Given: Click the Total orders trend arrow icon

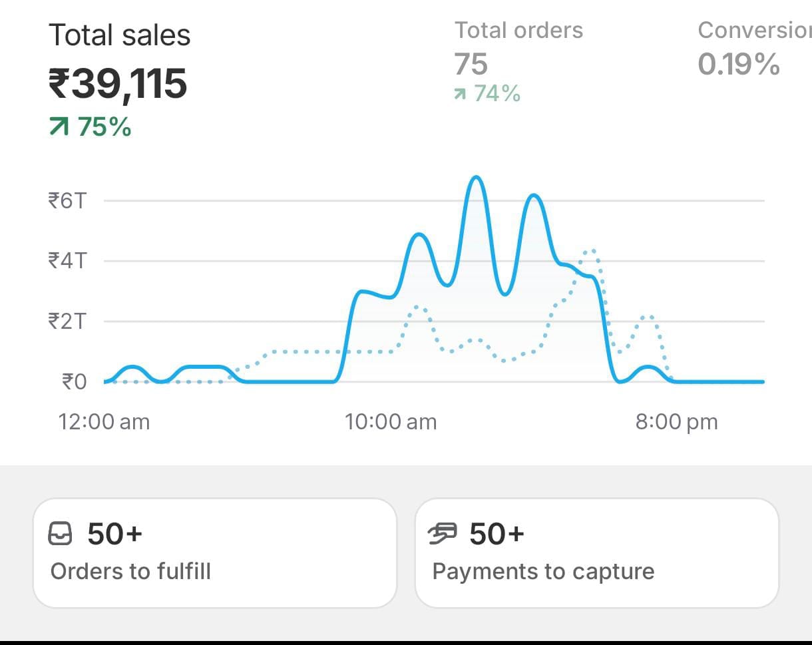Looking at the screenshot, I should click(460, 95).
